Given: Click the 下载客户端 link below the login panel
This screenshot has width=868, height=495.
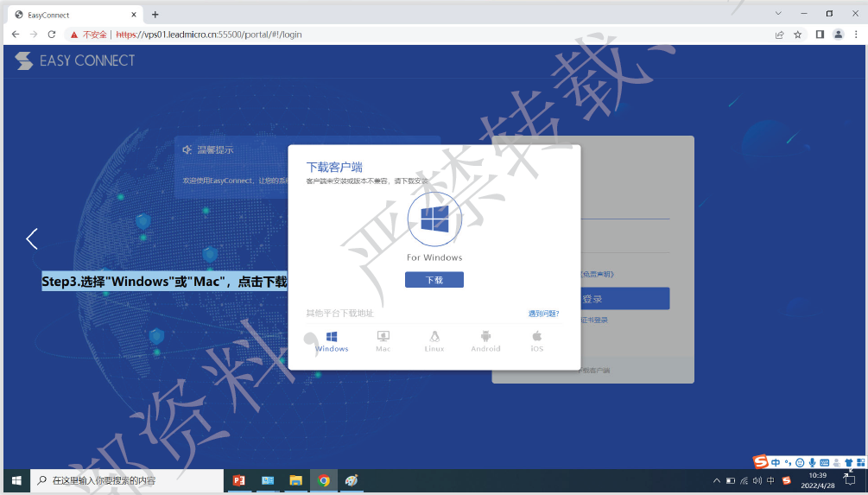Looking at the screenshot, I should pyautogui.click(x=592, y=371).
